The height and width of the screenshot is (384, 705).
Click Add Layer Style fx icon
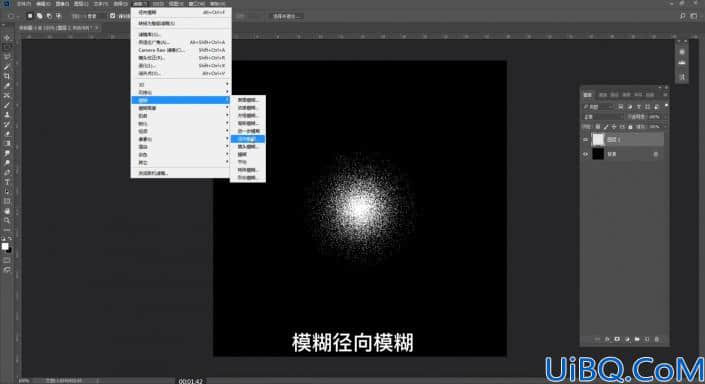[x=607, y=339]
